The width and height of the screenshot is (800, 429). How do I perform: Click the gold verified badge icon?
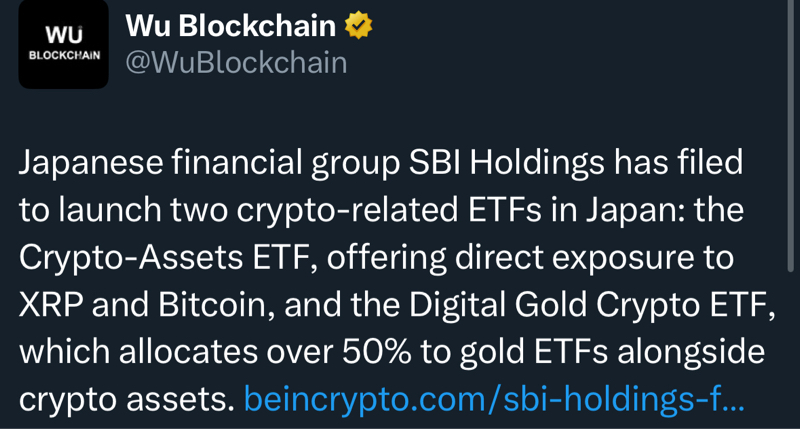pos(358,27)
